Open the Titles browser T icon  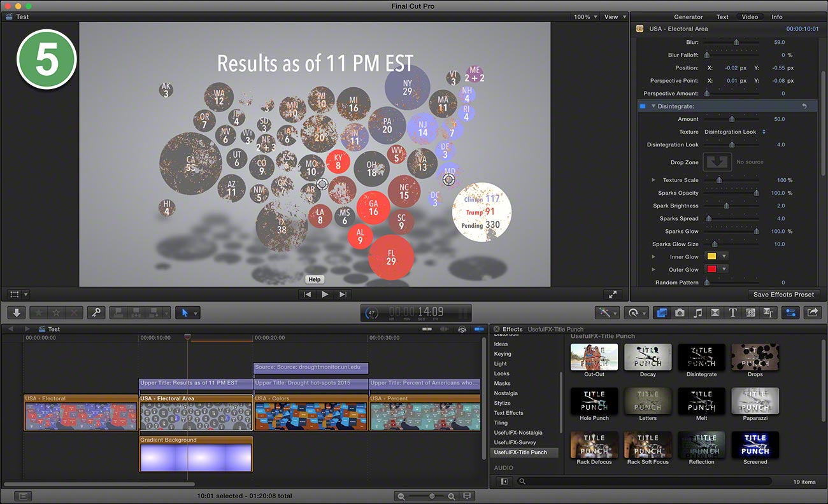coord(732,312)
